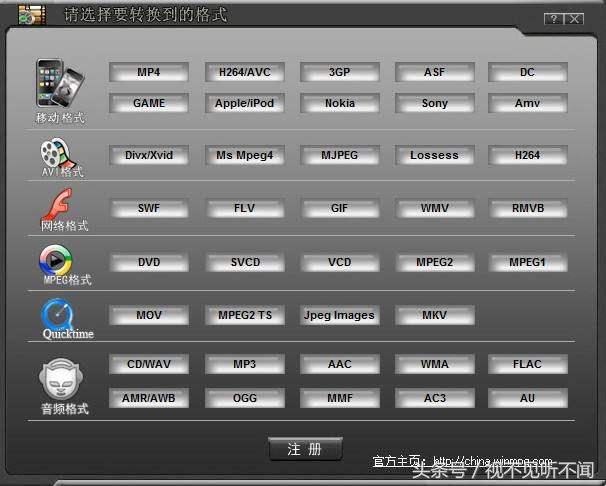606x486 pixels.
Task: Select MP3 audio format
Action: [x=245, y=365]
